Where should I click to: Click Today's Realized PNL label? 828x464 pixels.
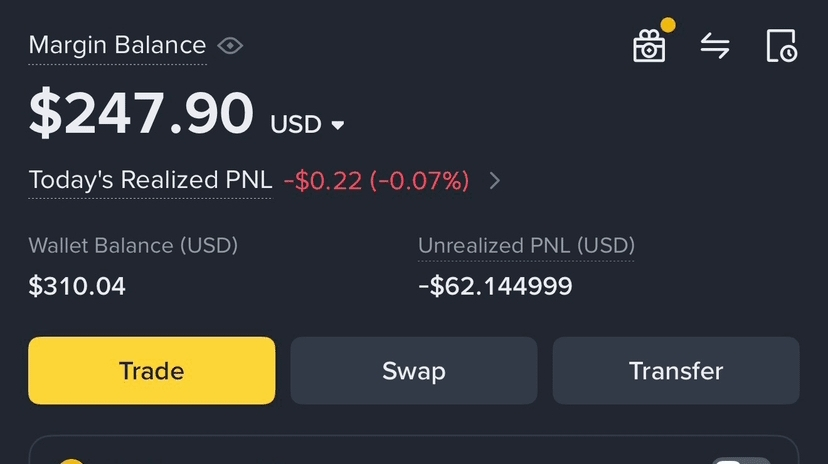pyautogui.click(x=150, y=181)
